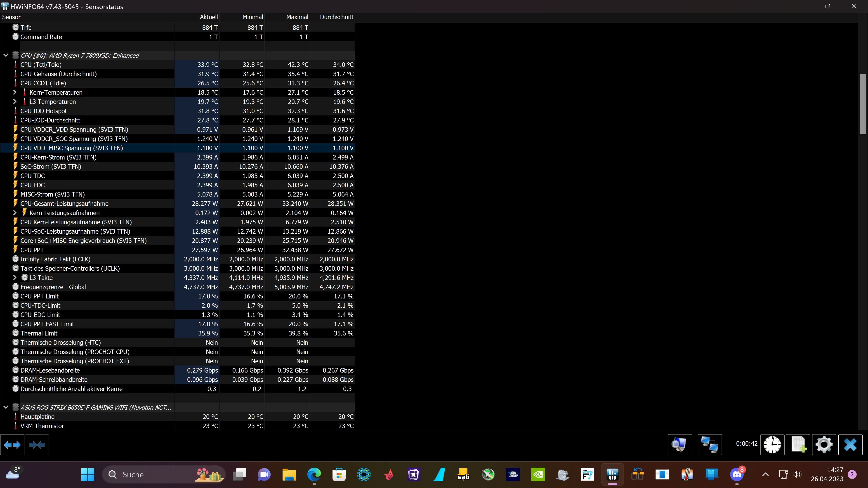
Task: Open NVIDIA app icon in taskbar
Action: pyautogui.click(x=538, y=474)
